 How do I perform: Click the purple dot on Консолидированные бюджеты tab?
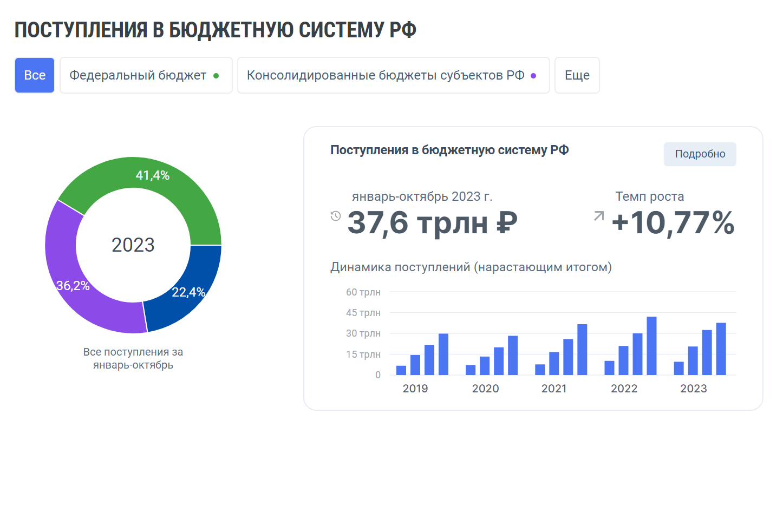(533, 76)
